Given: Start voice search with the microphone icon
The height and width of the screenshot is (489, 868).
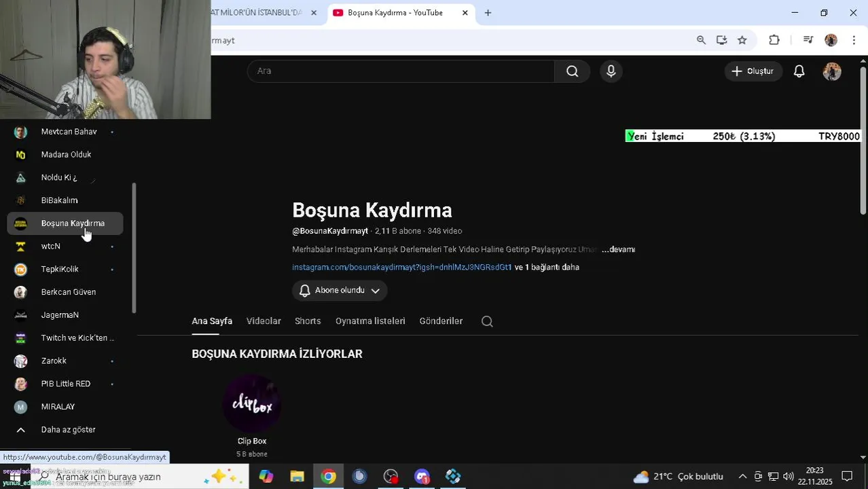Looking at the screenshot, I should 611,71.
